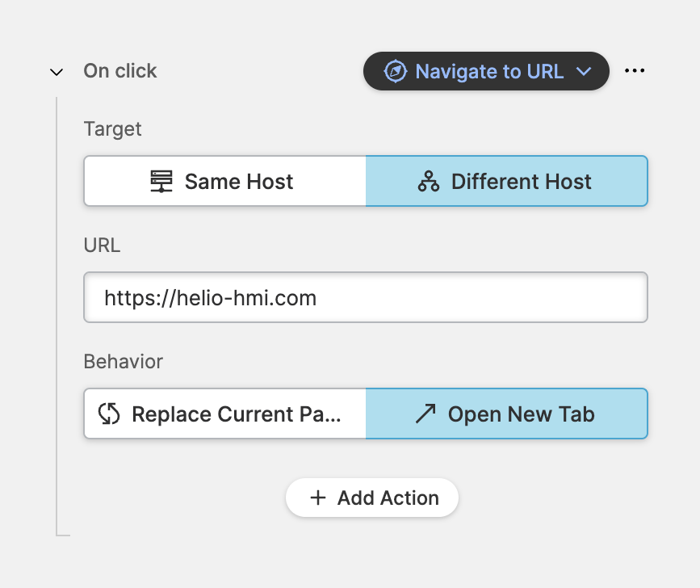Click the network nodes icon for Different Host
The width and height of the screenshot is (700, 588).
(428, 182)
